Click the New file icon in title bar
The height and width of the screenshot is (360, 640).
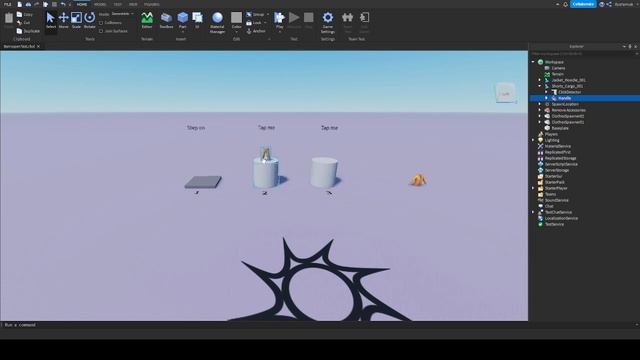point(19,4)
